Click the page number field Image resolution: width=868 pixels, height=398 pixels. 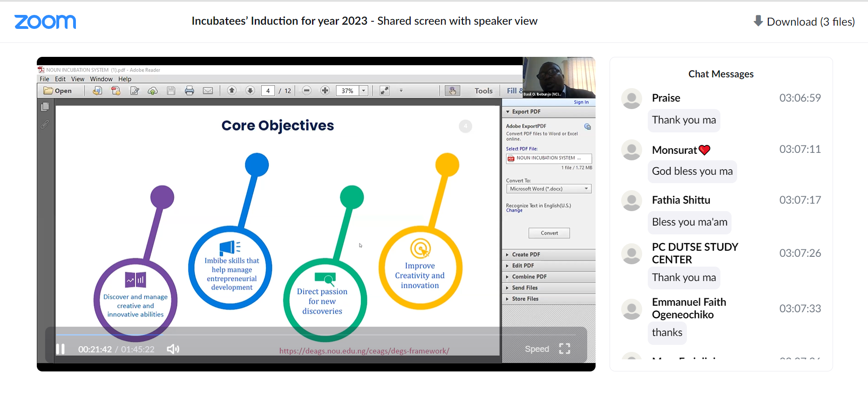point(268,91)
